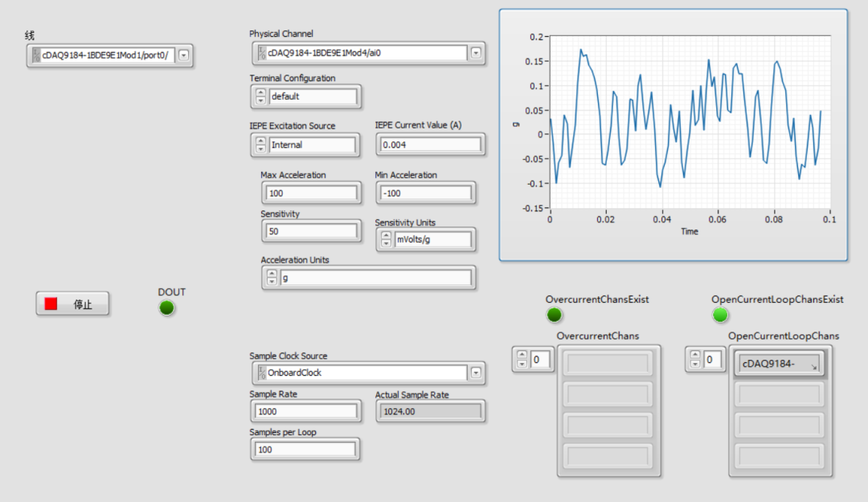Click the 0.2 y-axis scale marker
The height and width of the screenshot is (502, 868).
(x=536, y=37)
